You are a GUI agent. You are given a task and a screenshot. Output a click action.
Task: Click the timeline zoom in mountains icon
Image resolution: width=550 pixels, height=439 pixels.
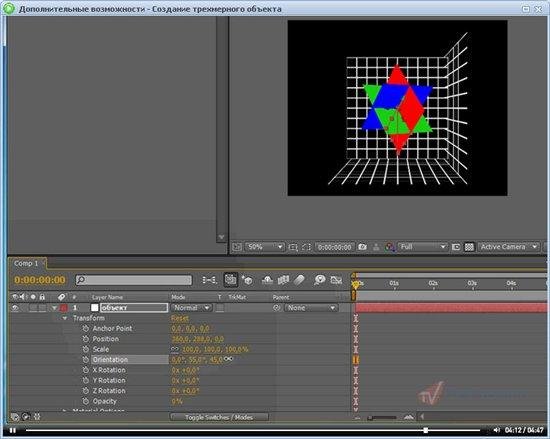pyautogui.click(x=408, y=417)
